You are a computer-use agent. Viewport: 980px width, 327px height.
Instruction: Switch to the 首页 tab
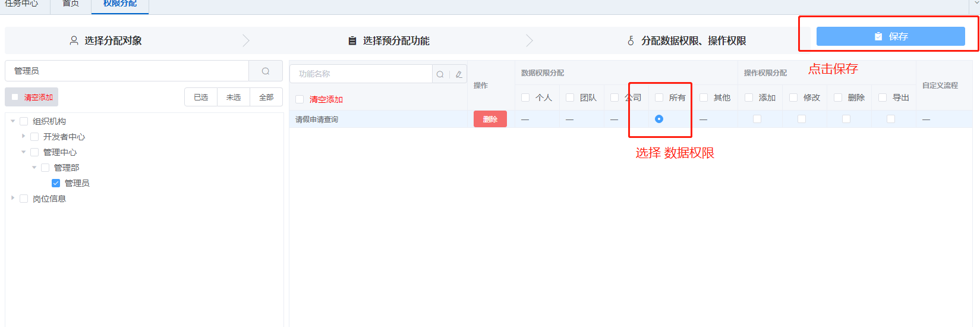71,4
